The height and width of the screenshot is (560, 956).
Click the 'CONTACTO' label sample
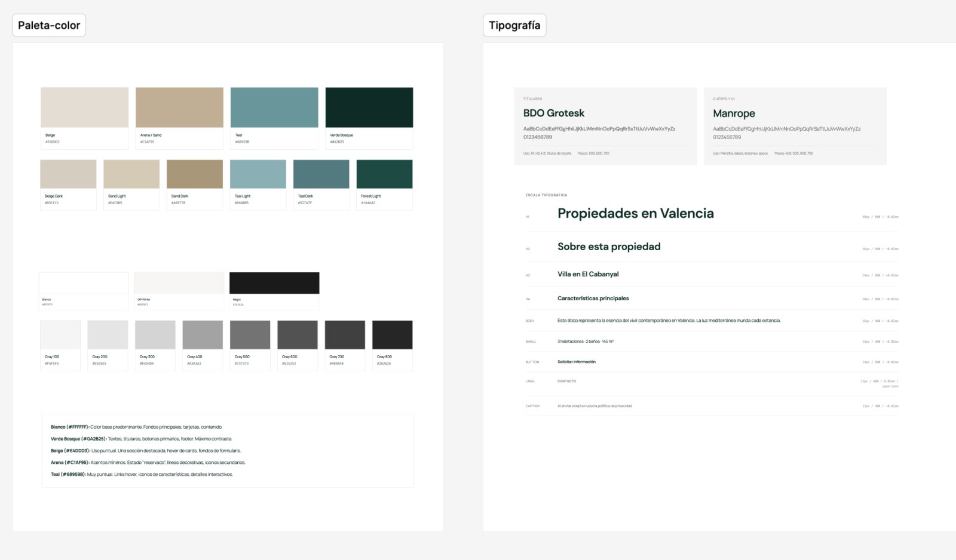coord(567,381)
